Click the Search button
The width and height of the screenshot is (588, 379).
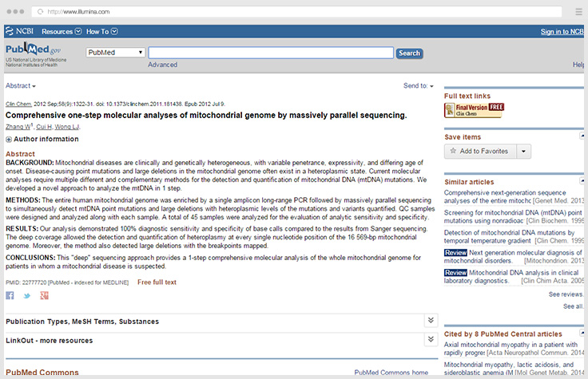[409, 53]
